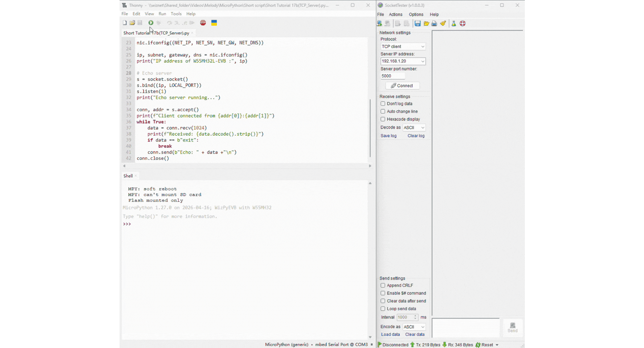This screenshot has width=644, height=348.
Task: Clear with the broom icon in SocketTester
Action: (x=443, y=23)
